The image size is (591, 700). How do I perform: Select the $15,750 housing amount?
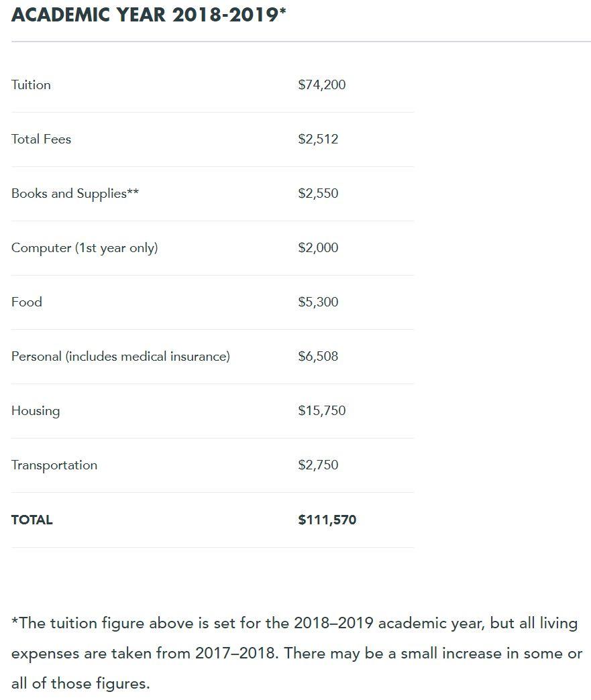click(322, 411)
